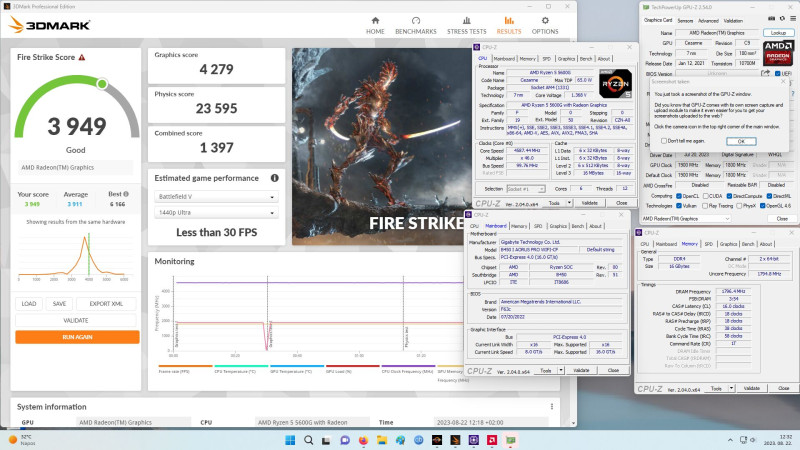Open the Chat app on the taskbar
The width and height of the screenshot is (800, 450).
pyautogui.click(x=345, y=440)
